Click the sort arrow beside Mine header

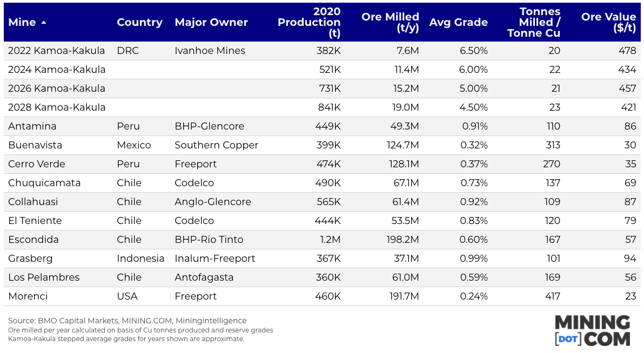44,23
